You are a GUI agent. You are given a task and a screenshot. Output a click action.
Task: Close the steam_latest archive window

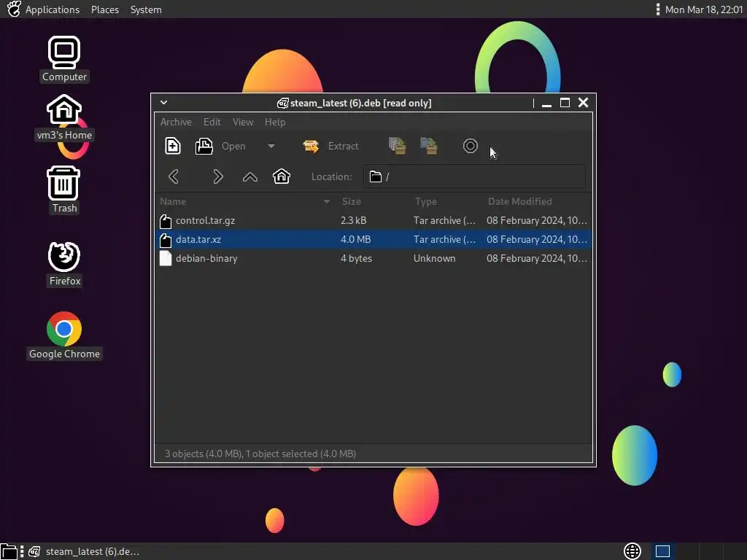tap(583, 102)
